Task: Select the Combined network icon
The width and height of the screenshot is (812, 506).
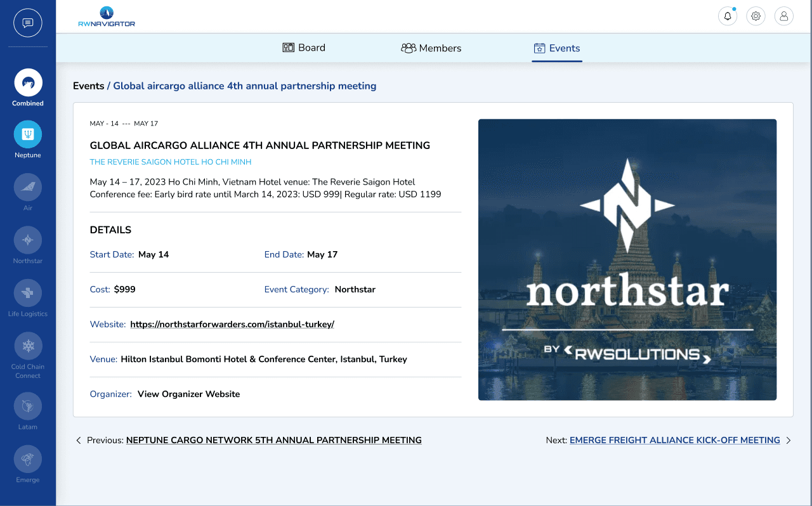Action: pos(28,82)
